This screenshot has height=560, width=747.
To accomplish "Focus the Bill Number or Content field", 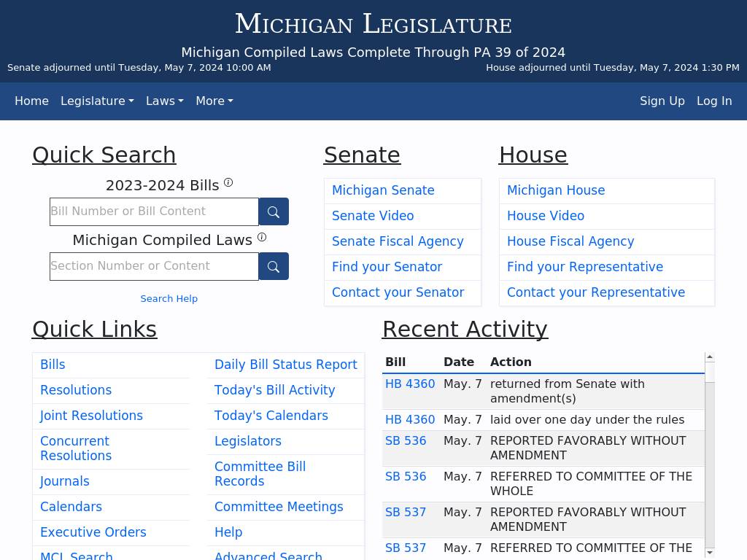I will 154,211.
